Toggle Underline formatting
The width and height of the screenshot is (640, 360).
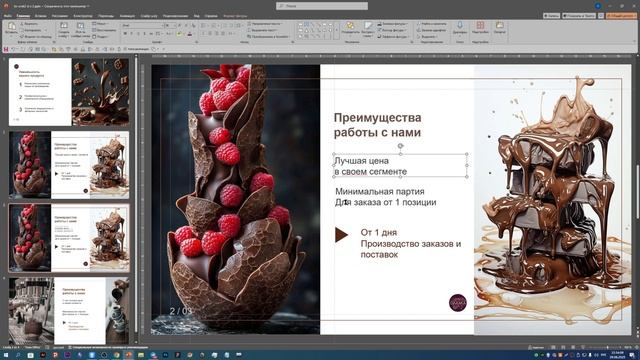(138, 33)
